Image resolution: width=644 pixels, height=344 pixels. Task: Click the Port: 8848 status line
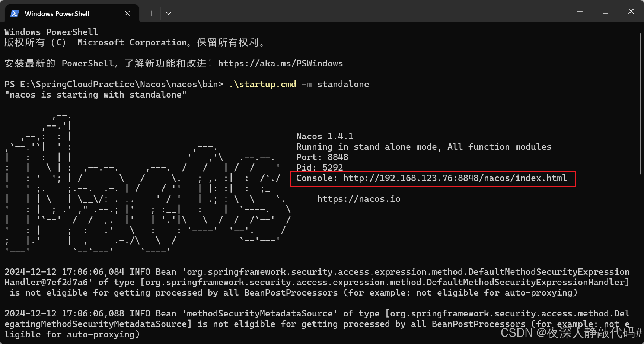[322, 157]
